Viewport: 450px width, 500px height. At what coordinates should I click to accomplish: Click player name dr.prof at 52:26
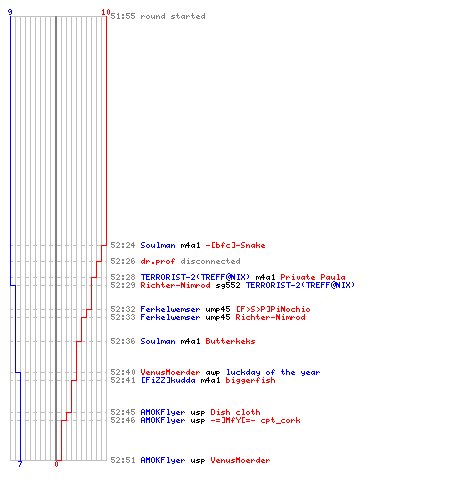click(x=158, y=261)
